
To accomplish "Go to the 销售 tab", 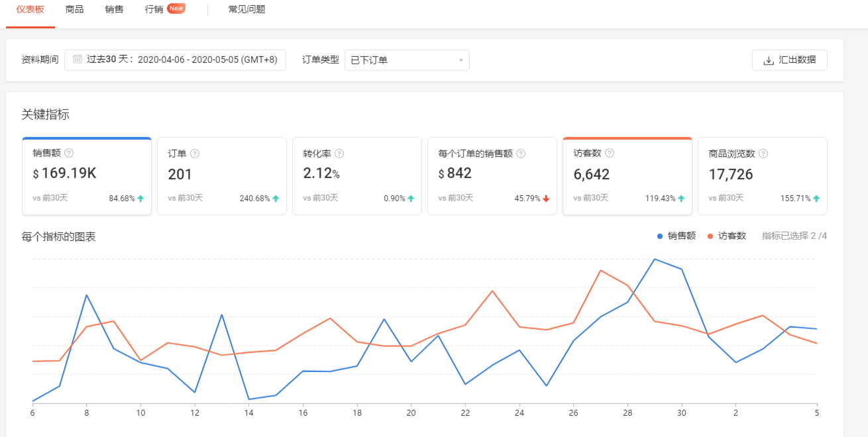I will pyautogui.click(x=114, y=9).
